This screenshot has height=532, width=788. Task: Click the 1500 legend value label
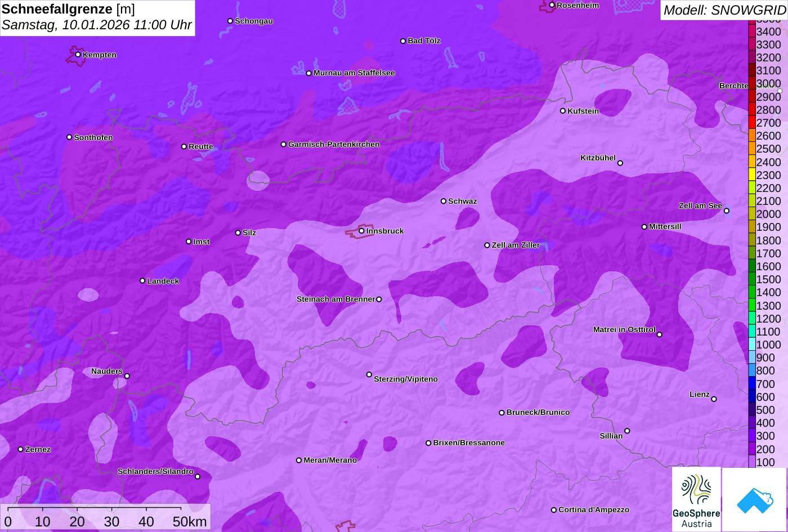[769, 279]
